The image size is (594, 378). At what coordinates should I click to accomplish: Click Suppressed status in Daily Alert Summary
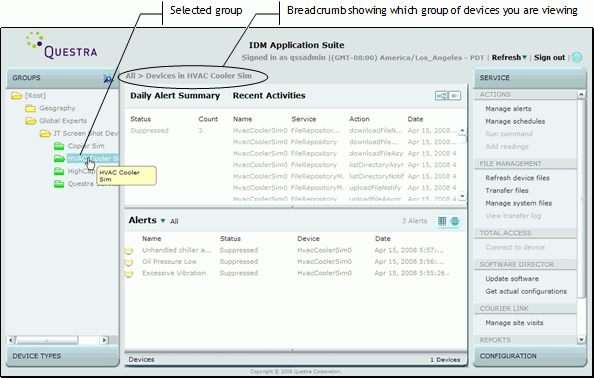(x=149, y=131)
